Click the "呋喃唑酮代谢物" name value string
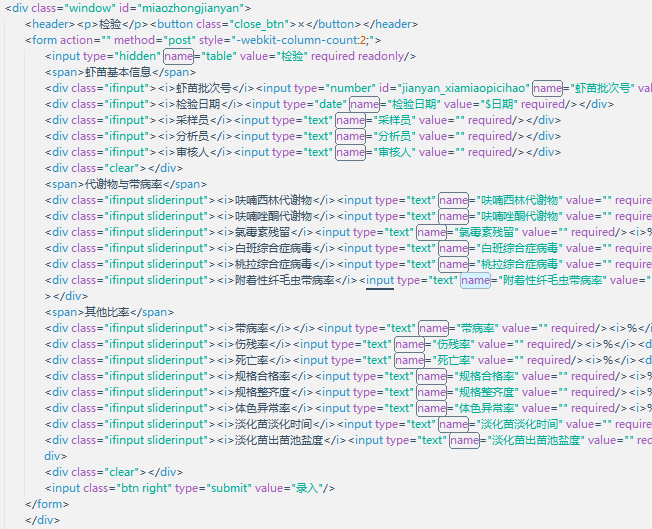This screenshot has height=529, width=652. 519,216
